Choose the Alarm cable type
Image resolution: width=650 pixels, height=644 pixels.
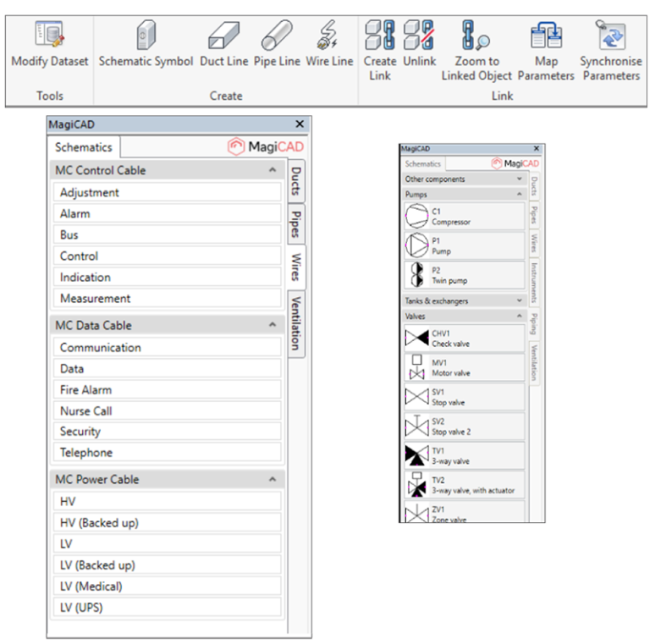click(167, 213)
